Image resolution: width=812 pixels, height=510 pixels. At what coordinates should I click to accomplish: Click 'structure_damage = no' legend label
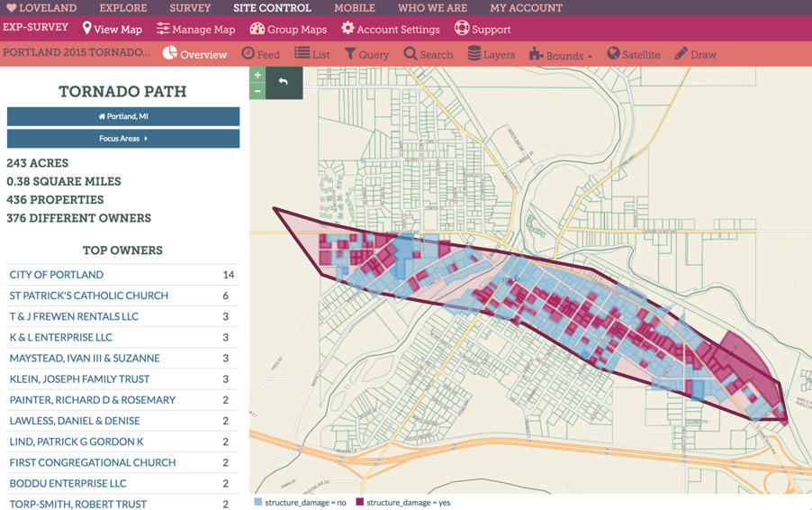click(305, 502)
